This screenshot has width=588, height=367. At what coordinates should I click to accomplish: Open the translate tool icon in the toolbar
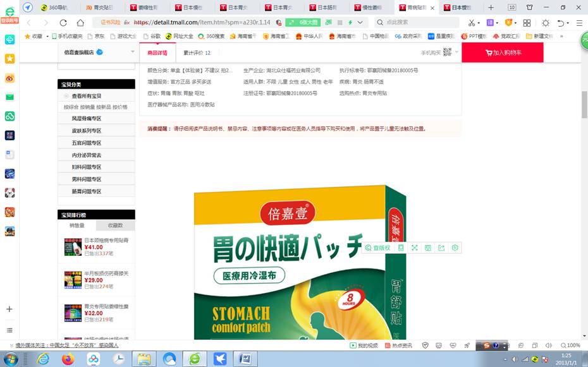490,21
